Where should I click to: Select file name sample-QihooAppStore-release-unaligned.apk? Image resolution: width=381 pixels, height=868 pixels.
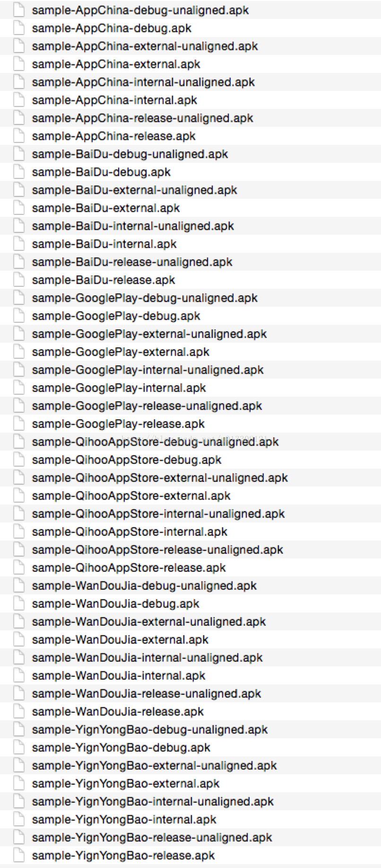tap(157, 550)
